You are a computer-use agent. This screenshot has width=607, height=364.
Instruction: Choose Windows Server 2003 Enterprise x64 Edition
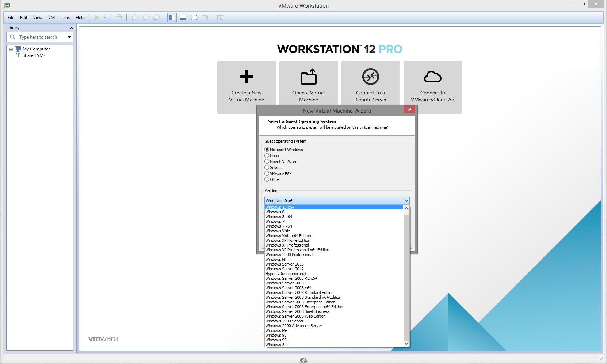tap(334, 307)
